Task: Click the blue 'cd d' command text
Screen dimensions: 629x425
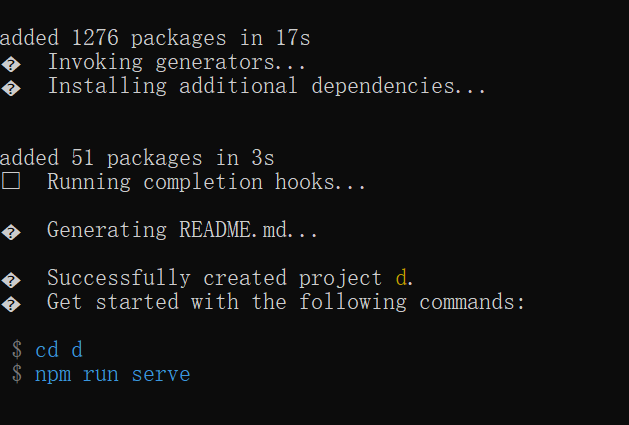Action: click(x=59, y=350)
